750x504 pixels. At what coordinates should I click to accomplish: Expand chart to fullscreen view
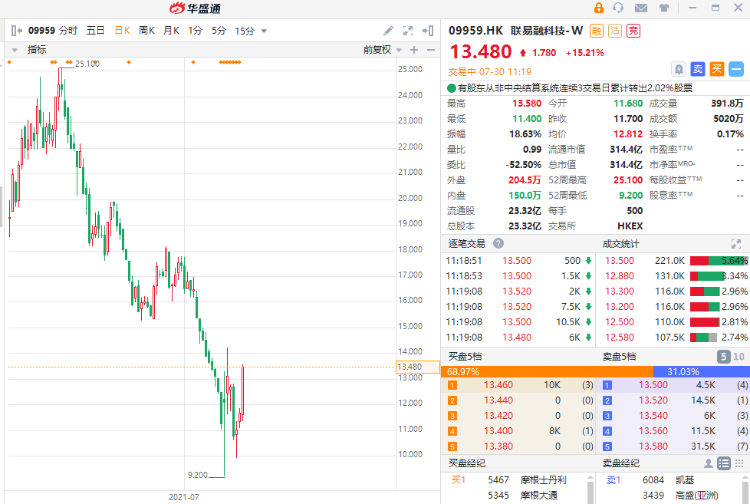(408, 31)
